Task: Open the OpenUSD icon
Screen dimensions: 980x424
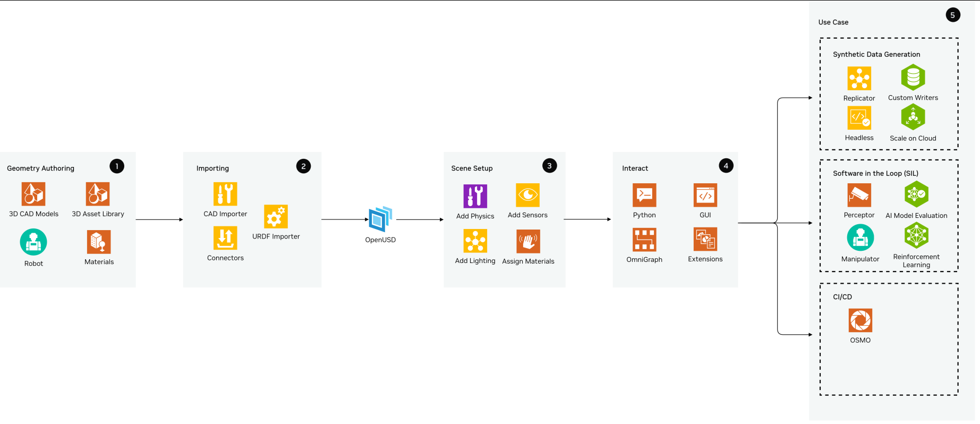Action: click(380, 219)
